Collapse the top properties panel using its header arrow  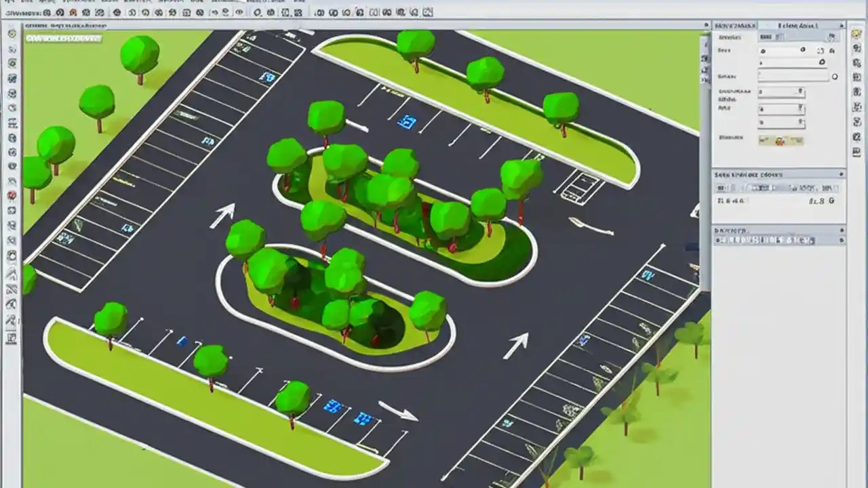[842, 25]
